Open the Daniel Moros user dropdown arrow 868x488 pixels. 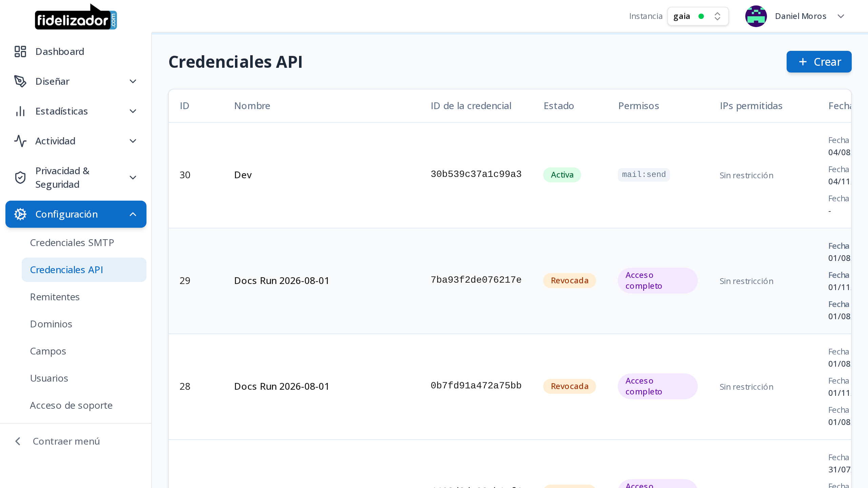[x=841, y=16]
